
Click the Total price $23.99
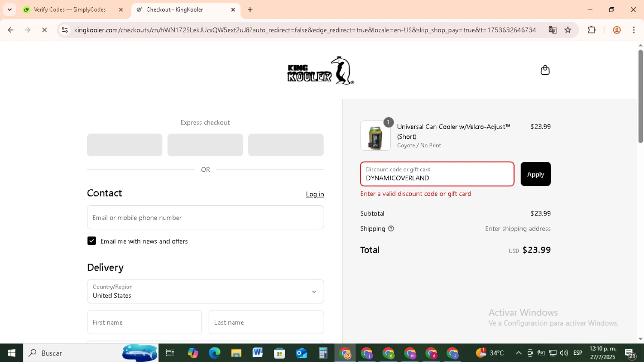click(536, 250)
